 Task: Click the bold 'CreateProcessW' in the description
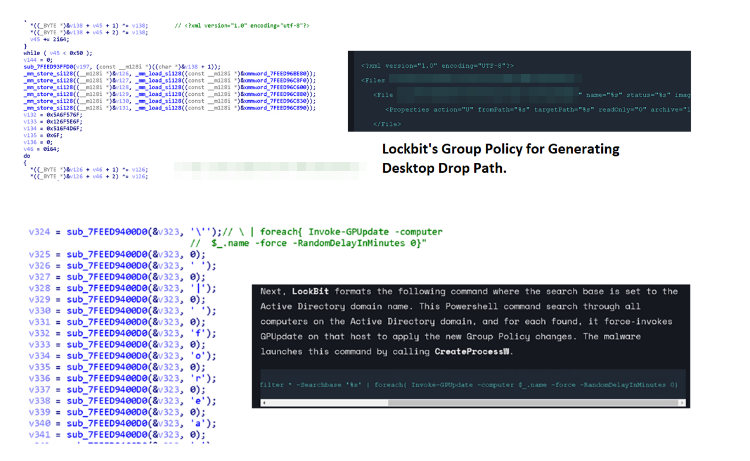(472, 351)
